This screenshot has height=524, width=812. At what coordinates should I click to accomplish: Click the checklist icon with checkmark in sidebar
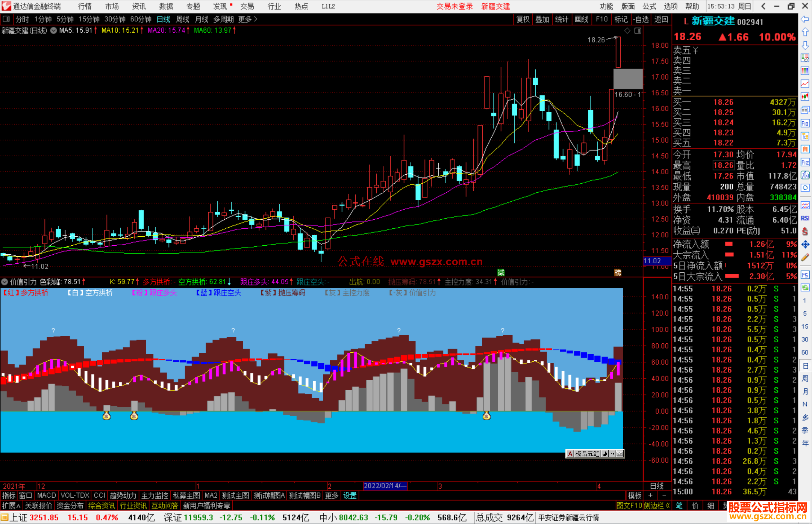point(805,58)
